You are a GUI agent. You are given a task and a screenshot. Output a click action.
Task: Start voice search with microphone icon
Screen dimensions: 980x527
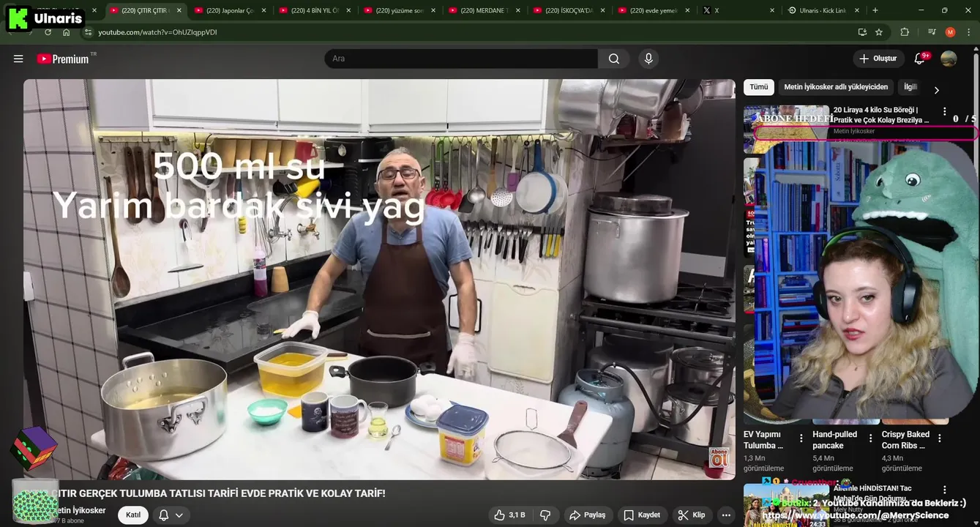tap(648, 59)
